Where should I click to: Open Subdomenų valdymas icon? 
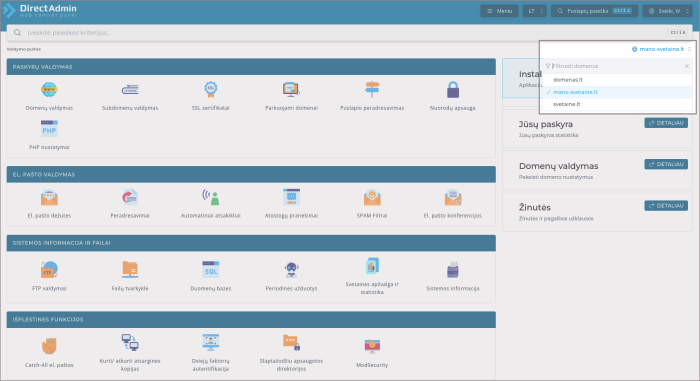click(130, 90)
